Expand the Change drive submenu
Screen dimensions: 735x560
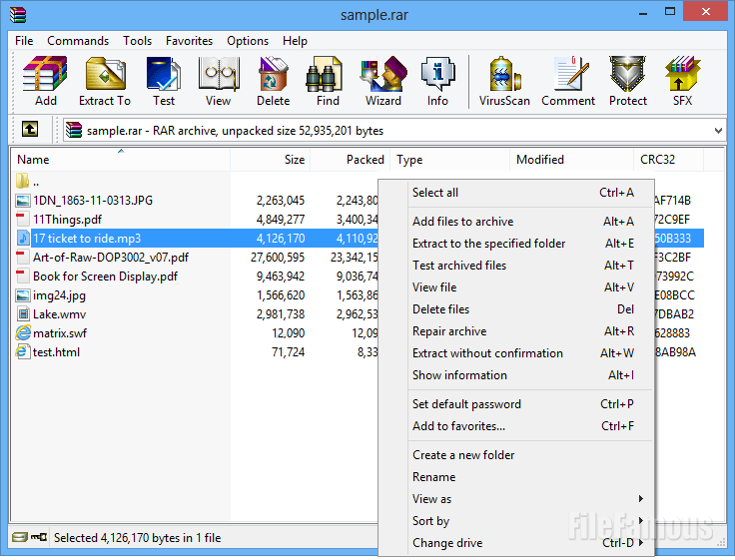(x=641, y=543)
